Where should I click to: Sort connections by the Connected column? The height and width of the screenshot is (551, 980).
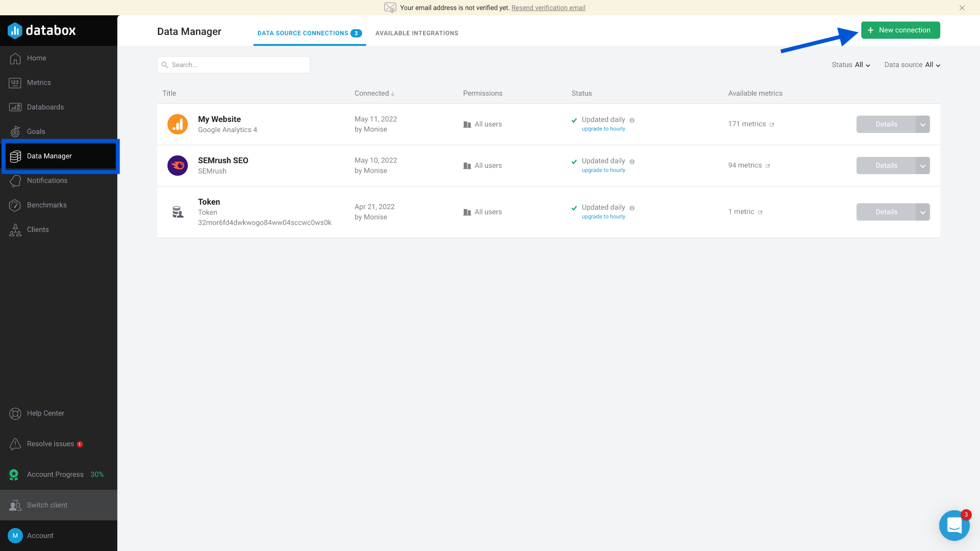click(374, 93)
